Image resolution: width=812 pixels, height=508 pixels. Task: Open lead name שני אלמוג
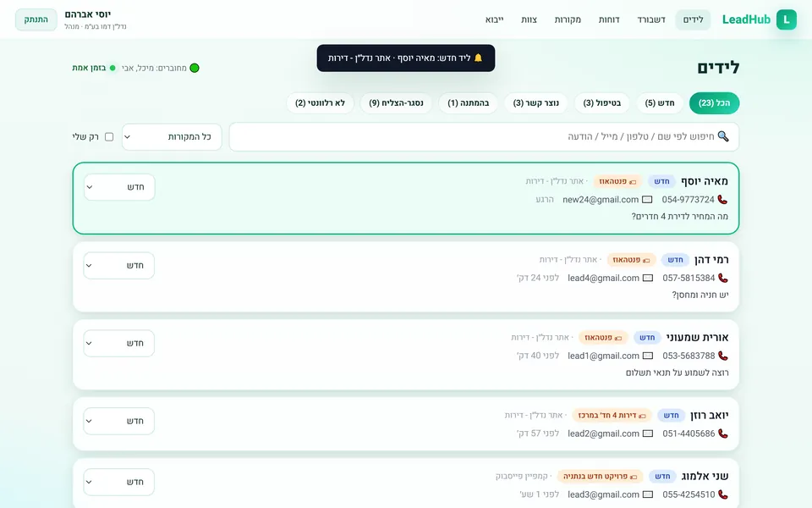[705, 476]
